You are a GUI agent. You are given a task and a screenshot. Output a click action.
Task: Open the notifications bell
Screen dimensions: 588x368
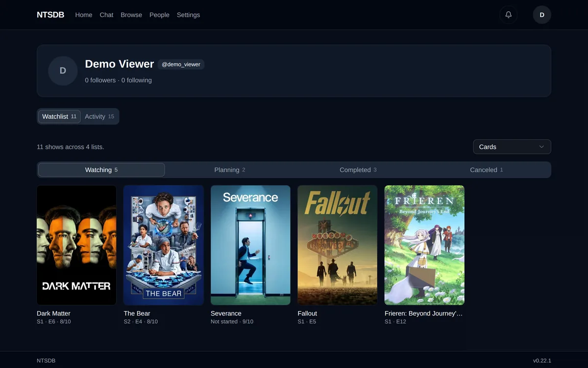coord(508,15)
